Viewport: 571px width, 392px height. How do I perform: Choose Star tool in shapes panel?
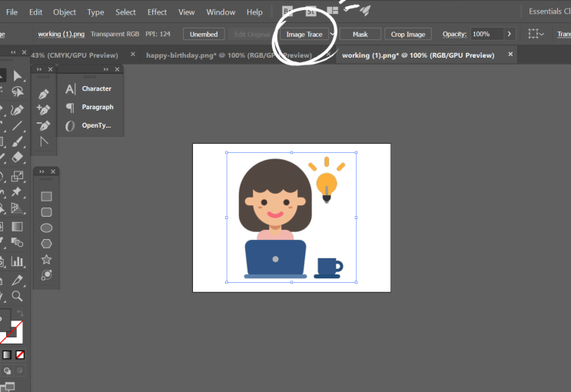(x=46, y=259)
